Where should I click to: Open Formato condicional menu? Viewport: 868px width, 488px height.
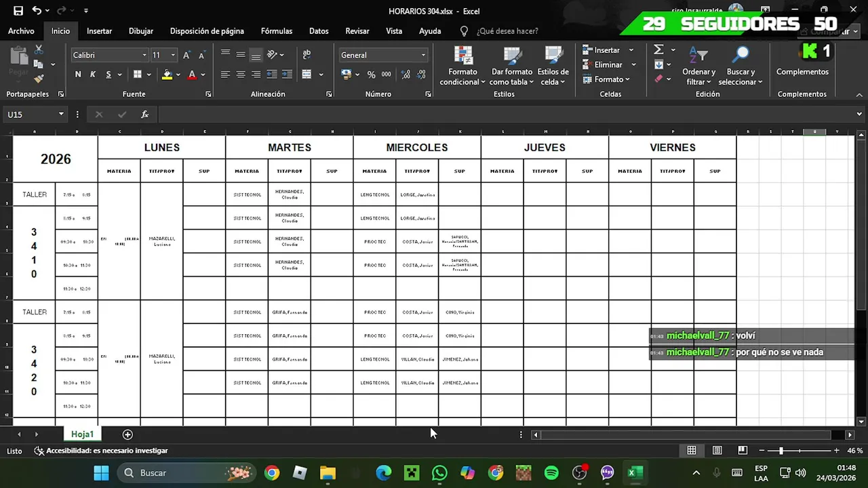point(462,66)
